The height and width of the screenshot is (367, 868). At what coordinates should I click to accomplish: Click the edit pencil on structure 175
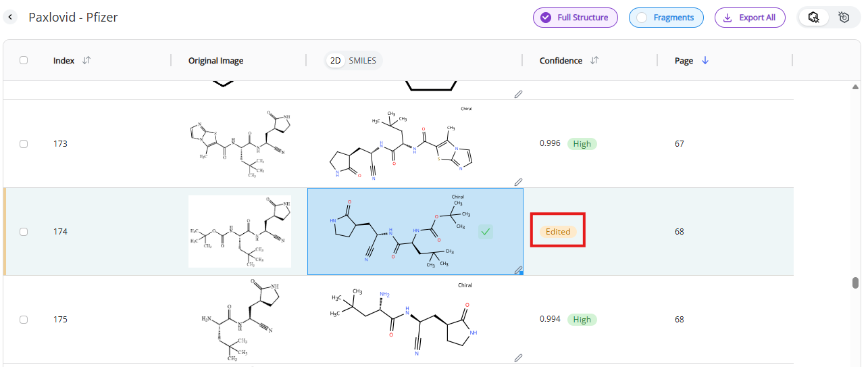click(518, 358)
